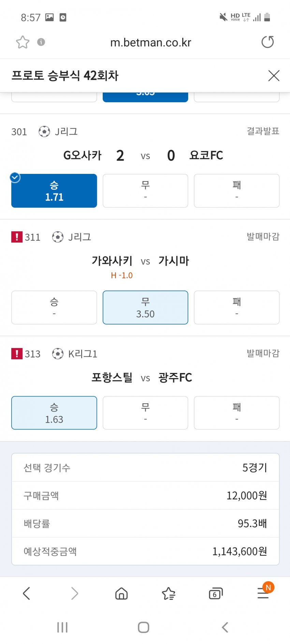The image size is (290, 644).
Task: Choose 패 for 포항스틸 vs 광주FC
Action: coord(236,413)
